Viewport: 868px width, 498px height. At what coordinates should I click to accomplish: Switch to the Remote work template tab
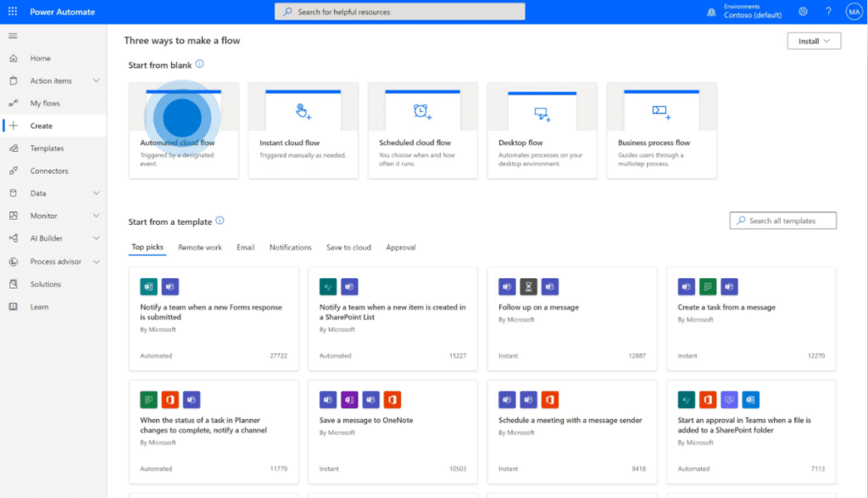pos(200,247)
